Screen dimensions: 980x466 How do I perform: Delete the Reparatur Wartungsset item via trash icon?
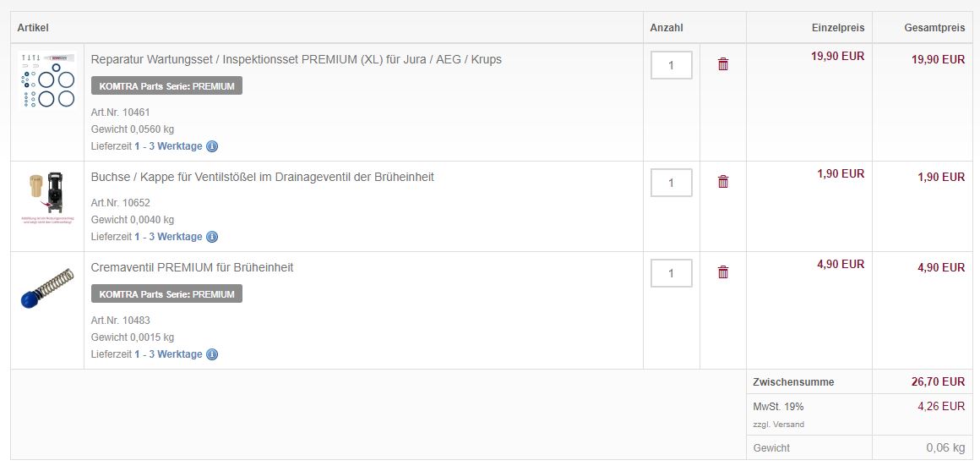[x=723, y=63]
